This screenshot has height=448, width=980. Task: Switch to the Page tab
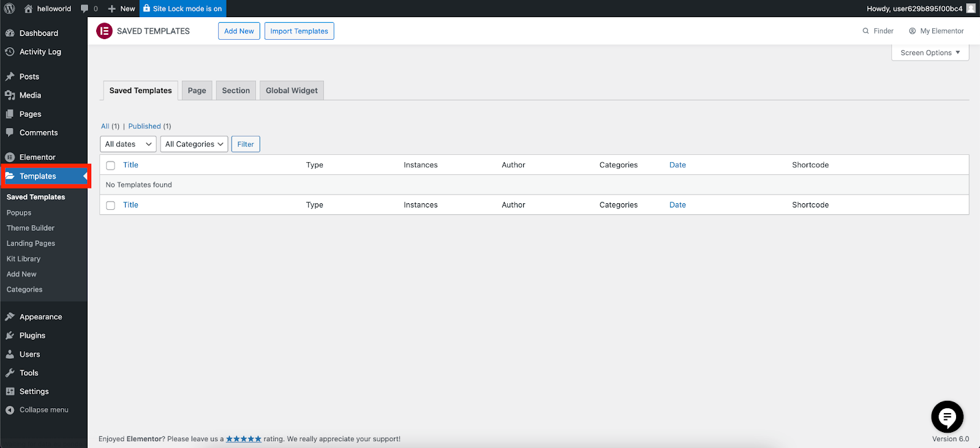tap(197, 91)
